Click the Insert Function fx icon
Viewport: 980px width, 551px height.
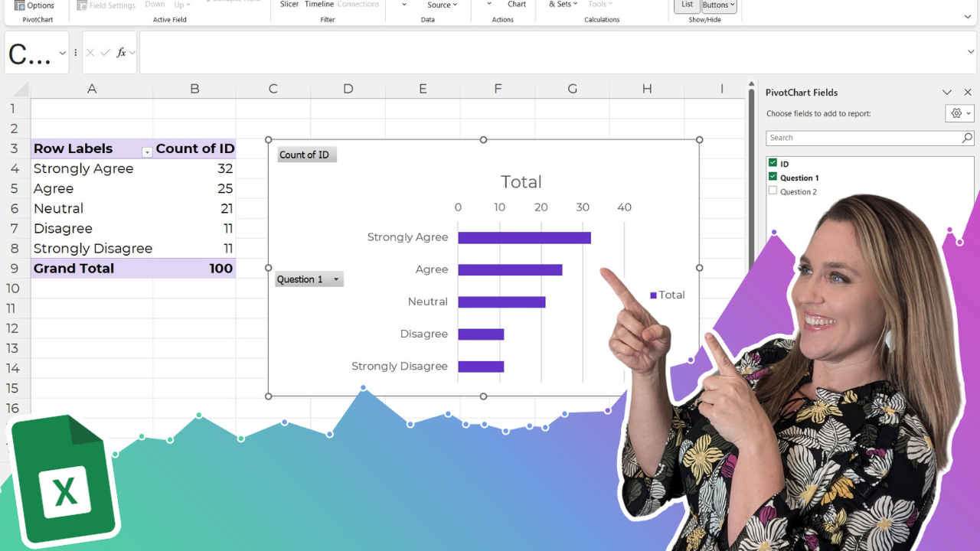point(121,53)
